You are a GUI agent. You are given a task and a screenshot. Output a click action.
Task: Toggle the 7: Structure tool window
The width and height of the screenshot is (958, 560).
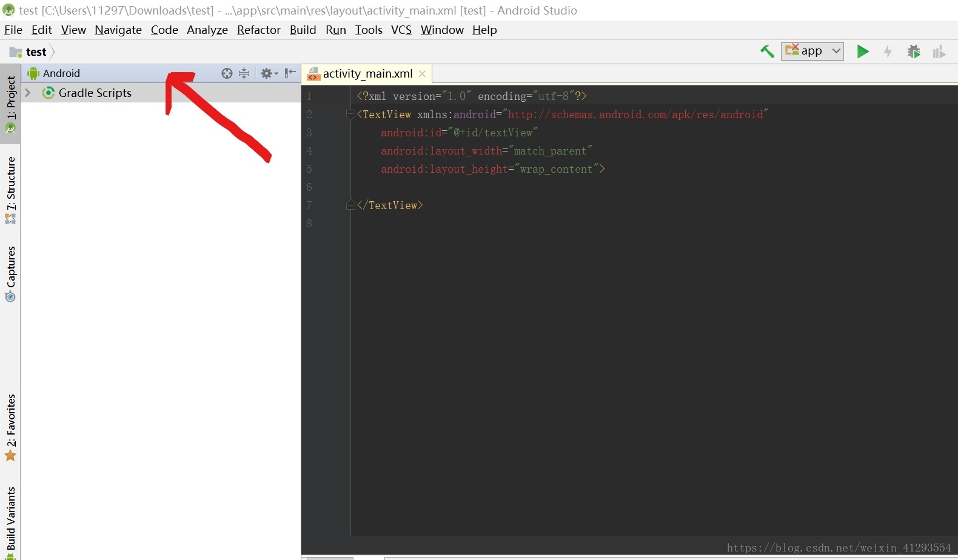10,190
